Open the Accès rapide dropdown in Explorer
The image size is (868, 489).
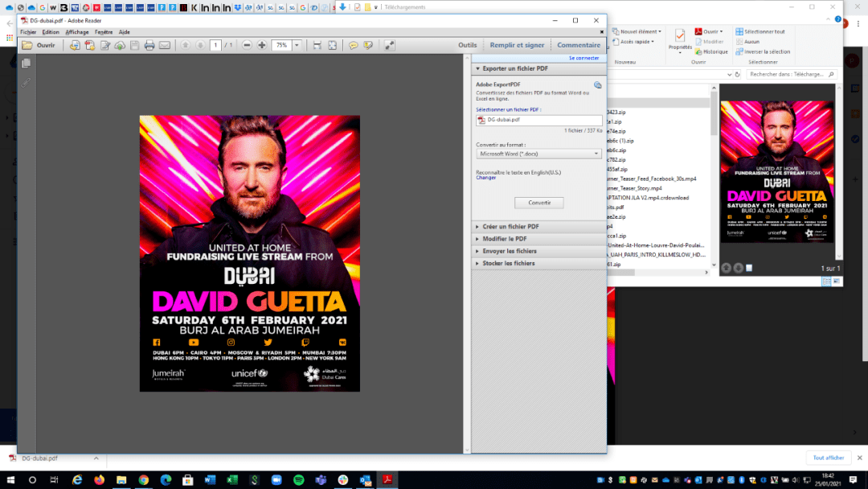(x=633, y=42)
